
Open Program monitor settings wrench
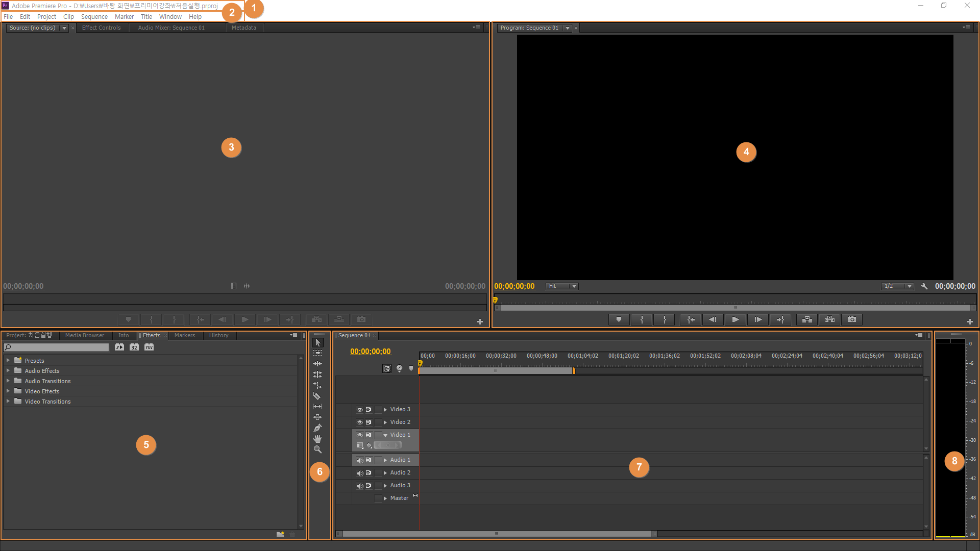click(924, 286)
